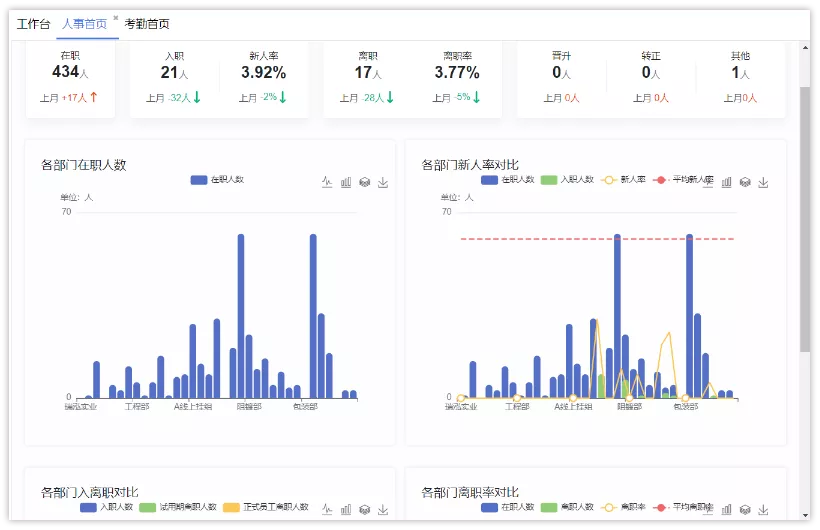This screenshot has width=820, height=530.
Task: Toggle the yellow 正式员工离职人数 legend swatch
Action: 231,507
